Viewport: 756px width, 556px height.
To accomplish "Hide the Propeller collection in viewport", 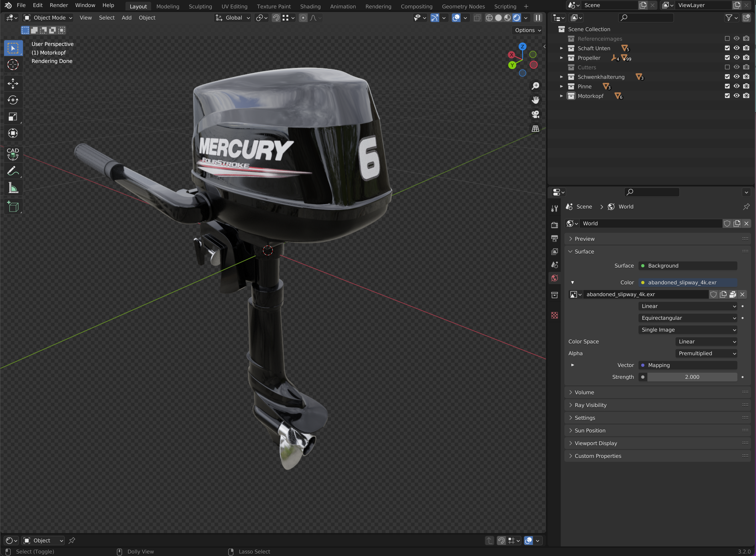I will coord(736,57).
